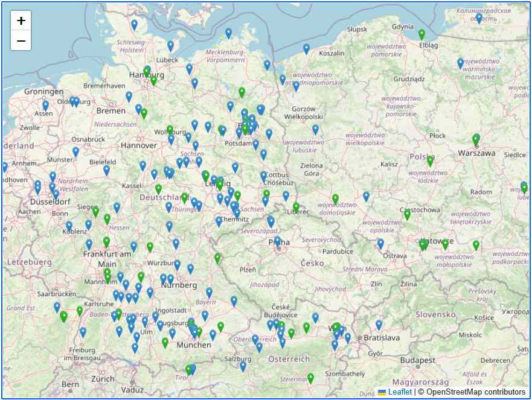Click the Budapest city label

point(417,360)
